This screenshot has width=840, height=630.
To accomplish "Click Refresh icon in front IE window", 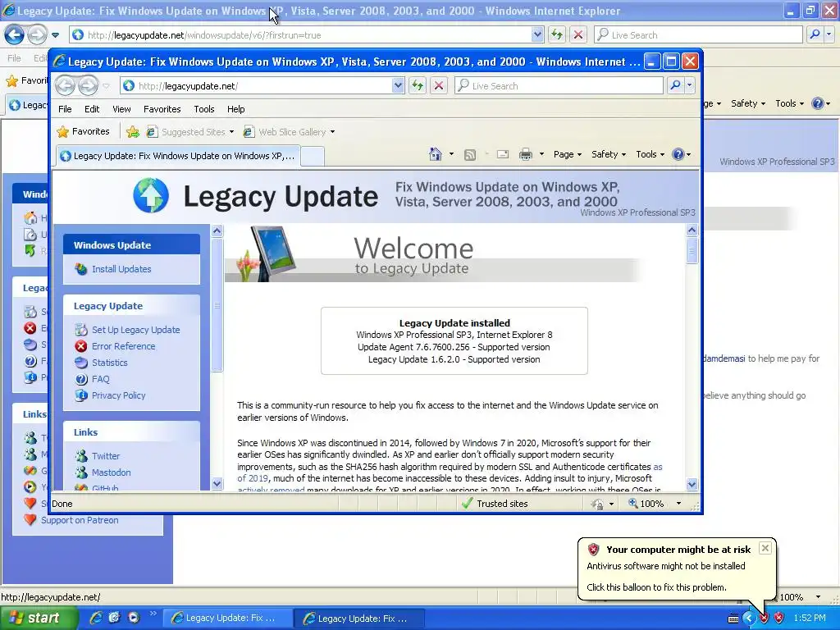I will [418, 85].
